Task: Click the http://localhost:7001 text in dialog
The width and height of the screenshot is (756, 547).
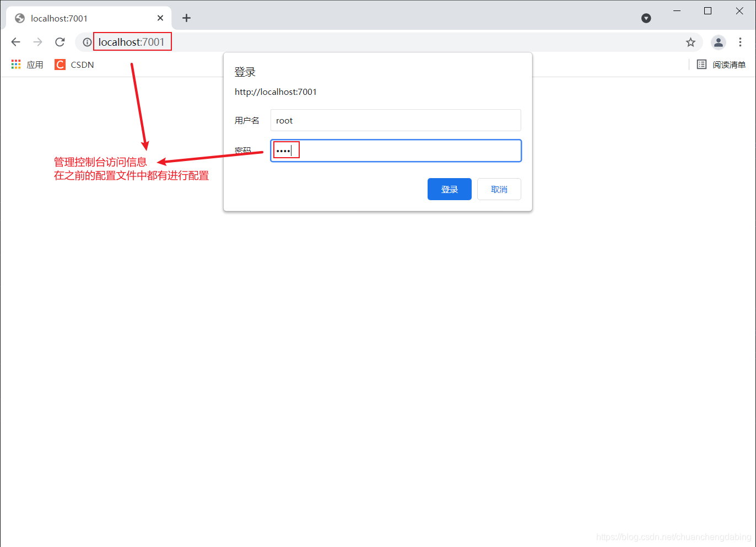Action: click(276, 92)
